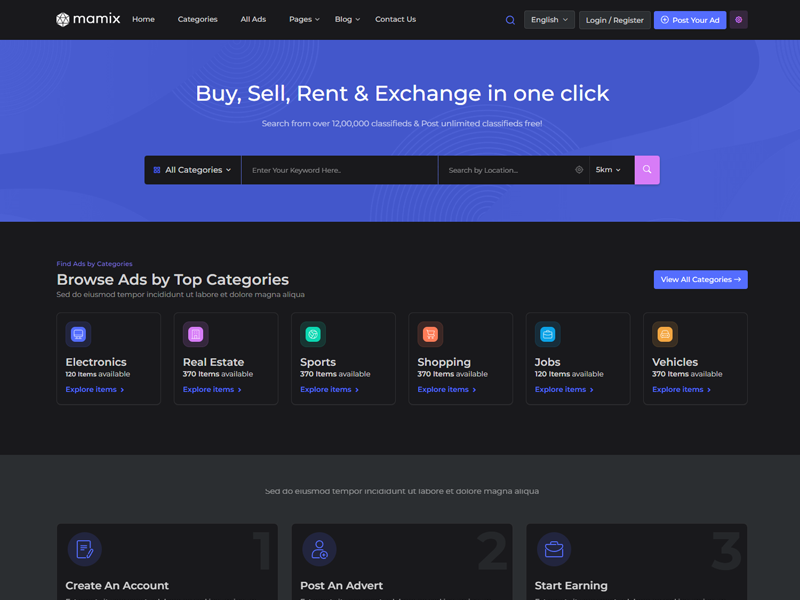Screen dimensions: 800x600
Task: Click the Jobs briefcase category icon
Action: (547, 334)
